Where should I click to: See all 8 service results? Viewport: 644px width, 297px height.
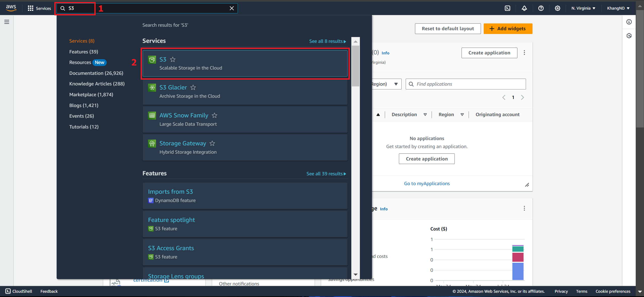(328, 41)
